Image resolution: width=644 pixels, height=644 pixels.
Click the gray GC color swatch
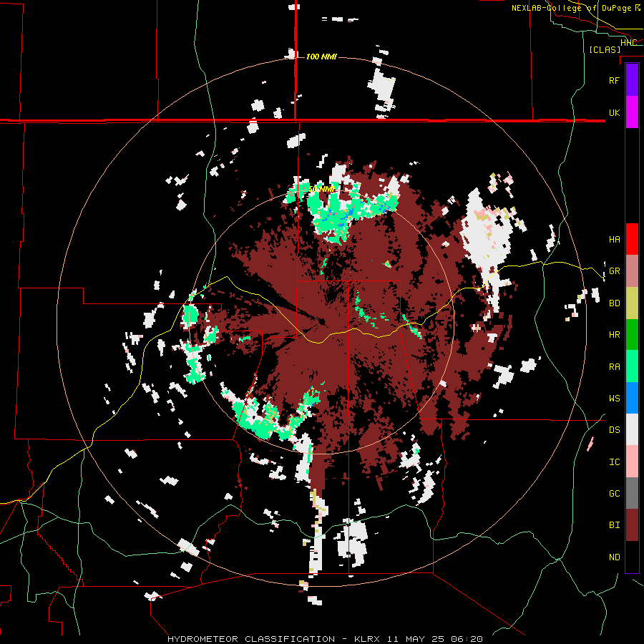(x=632, y=493)
